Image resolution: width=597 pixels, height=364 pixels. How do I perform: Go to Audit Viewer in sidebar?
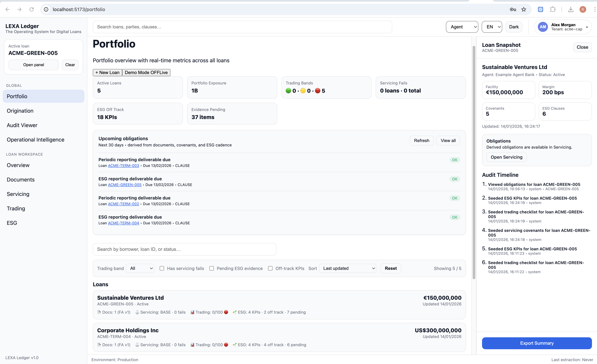coord(22,125)
